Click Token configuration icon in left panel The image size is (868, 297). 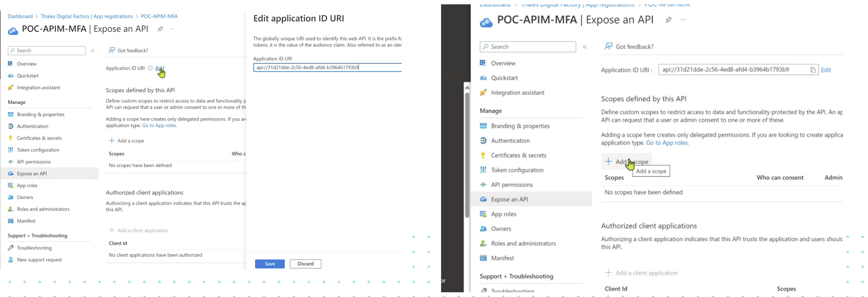11,150
